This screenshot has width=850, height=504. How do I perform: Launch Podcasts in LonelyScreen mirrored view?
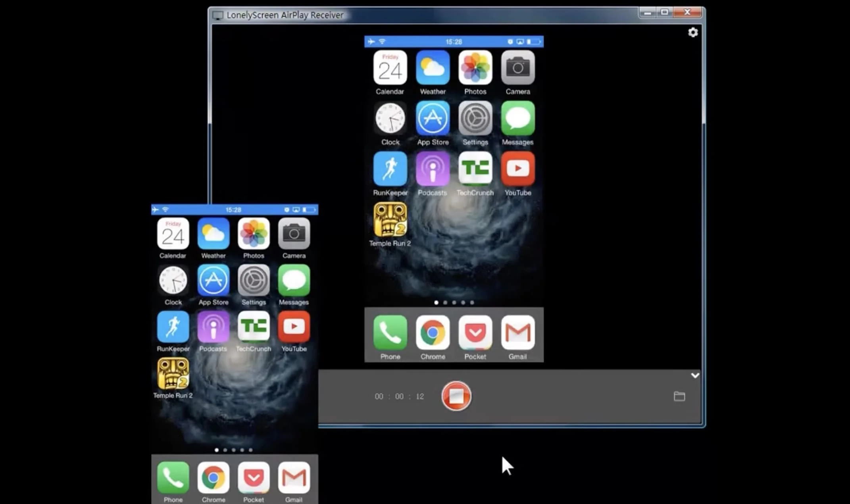click(433, 169)
